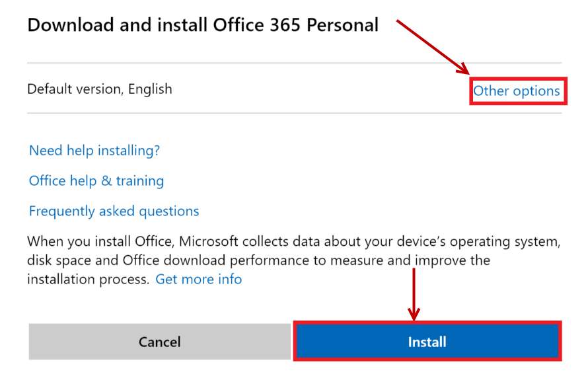Dismiss the dialog with the grey Cancel button
This screenshot has width=588, height=384.
pos(159,342)
